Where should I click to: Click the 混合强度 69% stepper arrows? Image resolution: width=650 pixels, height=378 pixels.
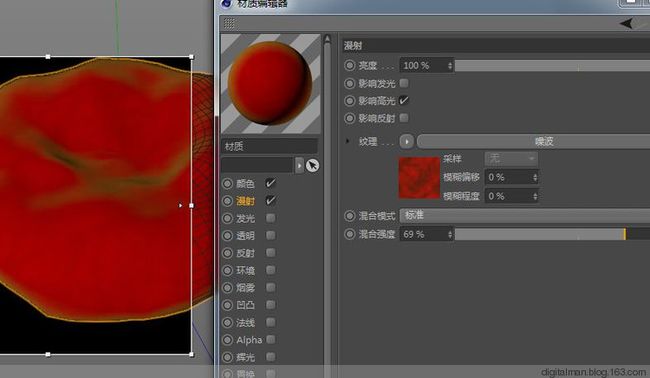pos(450,234)
